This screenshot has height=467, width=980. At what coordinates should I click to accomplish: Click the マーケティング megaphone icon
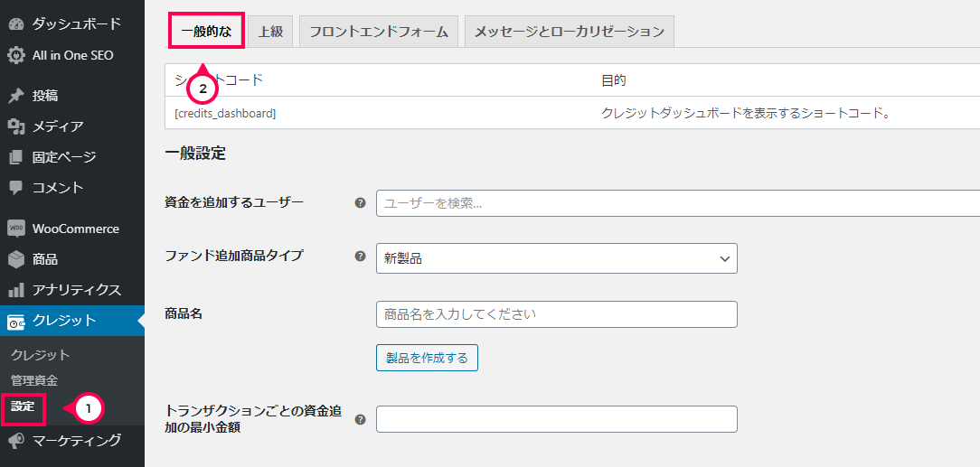[16, 441]
